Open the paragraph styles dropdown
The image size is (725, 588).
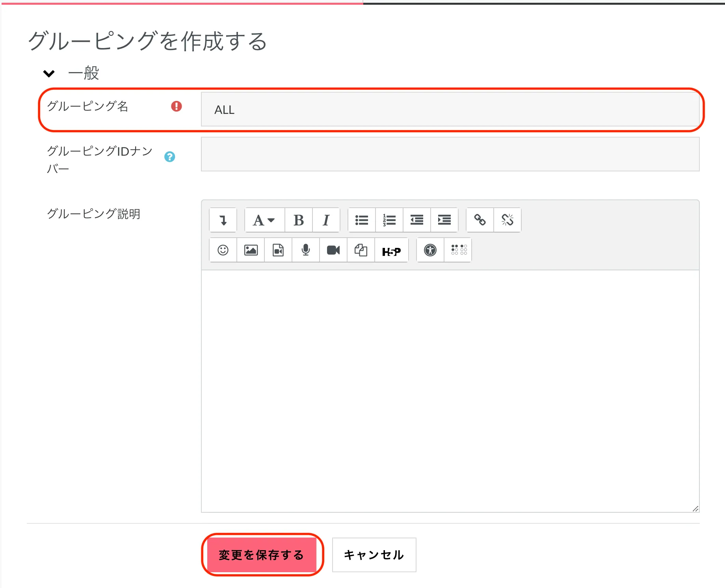tap(264, 220)
